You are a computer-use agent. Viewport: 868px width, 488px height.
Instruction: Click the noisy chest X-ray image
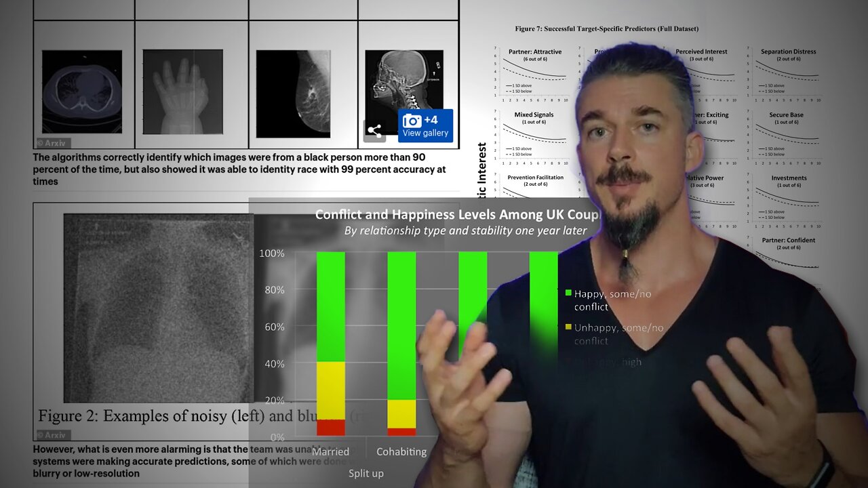[159, 308]
